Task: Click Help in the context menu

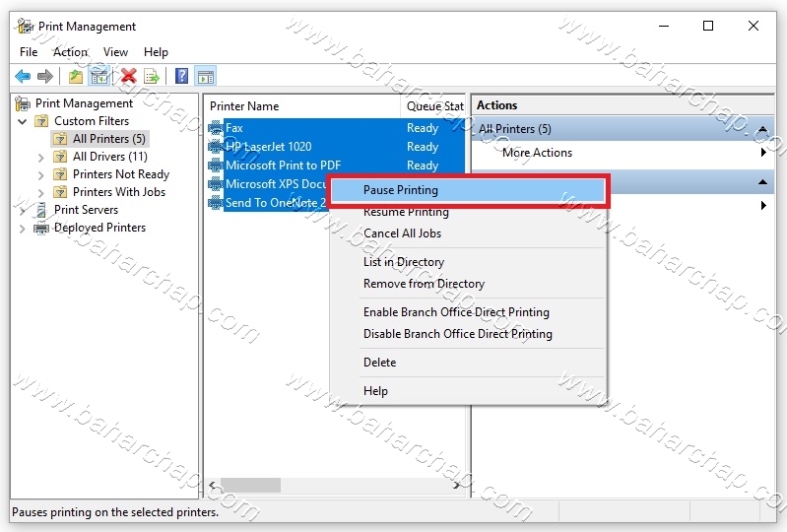Action: pyautogui.click(x=468, y=391)
